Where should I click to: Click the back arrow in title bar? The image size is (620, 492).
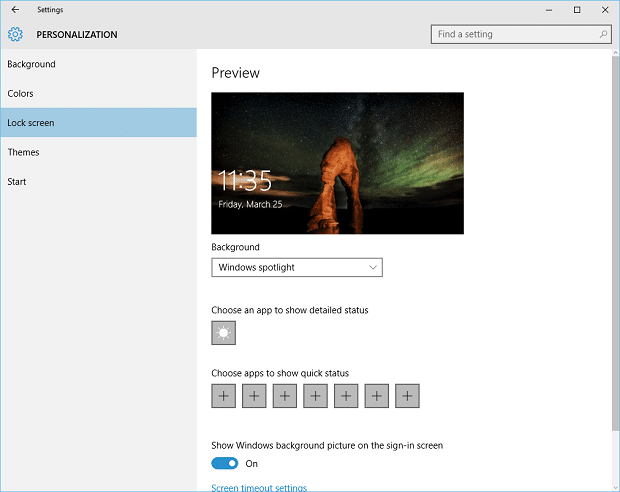coord(15,10)
